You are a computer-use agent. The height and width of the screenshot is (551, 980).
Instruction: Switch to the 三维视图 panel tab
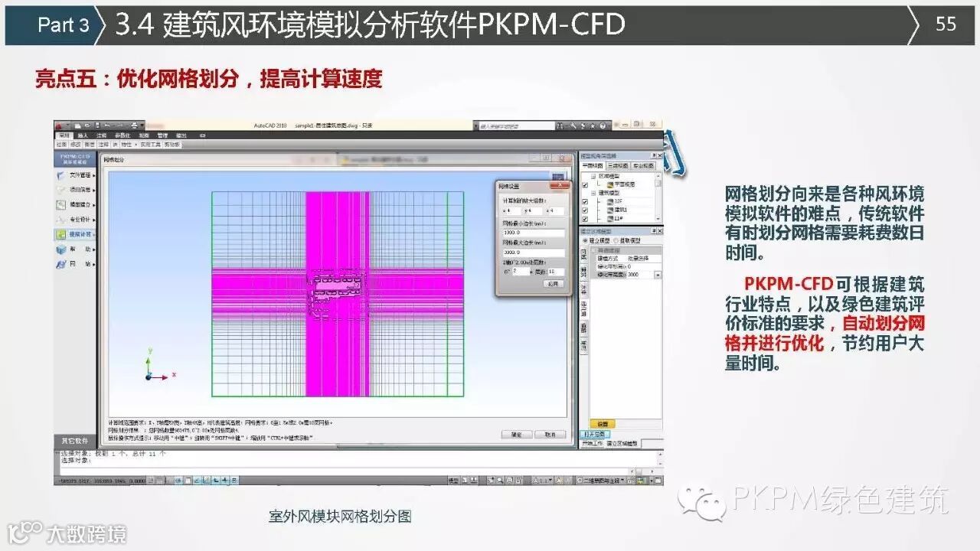[619, 165]
